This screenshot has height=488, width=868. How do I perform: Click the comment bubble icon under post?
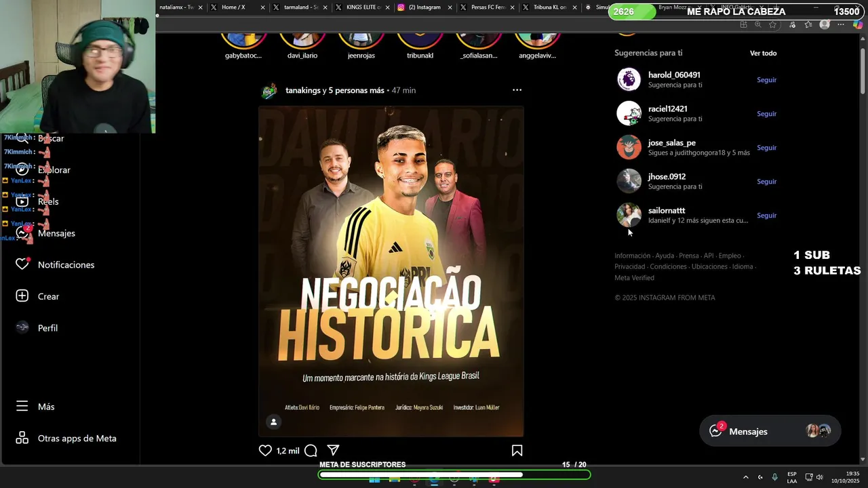pyautogui.click(x=311, y=450)
